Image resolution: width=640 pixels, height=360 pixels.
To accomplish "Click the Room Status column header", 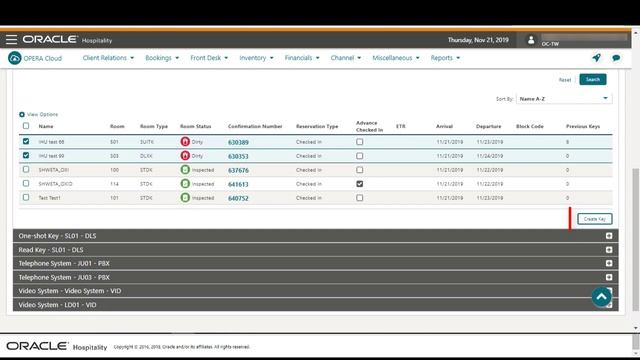I will click(196, 126).
